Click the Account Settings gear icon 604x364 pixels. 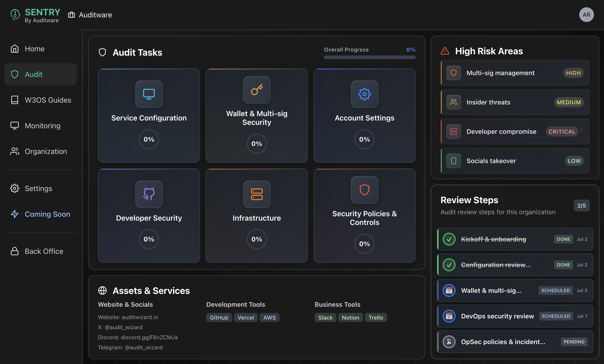click(x=364, y=94)
